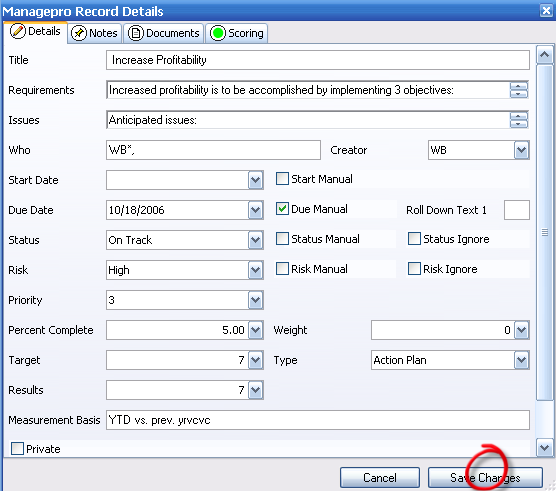Open the Documents tab
The height and width of the screenshot is (491, 556).
163,33
